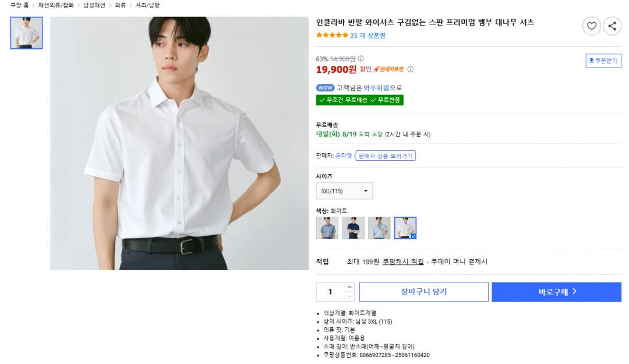Choose the light blue shirt color swatch
Screen dimensions: 629x364
[x=379, y=228]
